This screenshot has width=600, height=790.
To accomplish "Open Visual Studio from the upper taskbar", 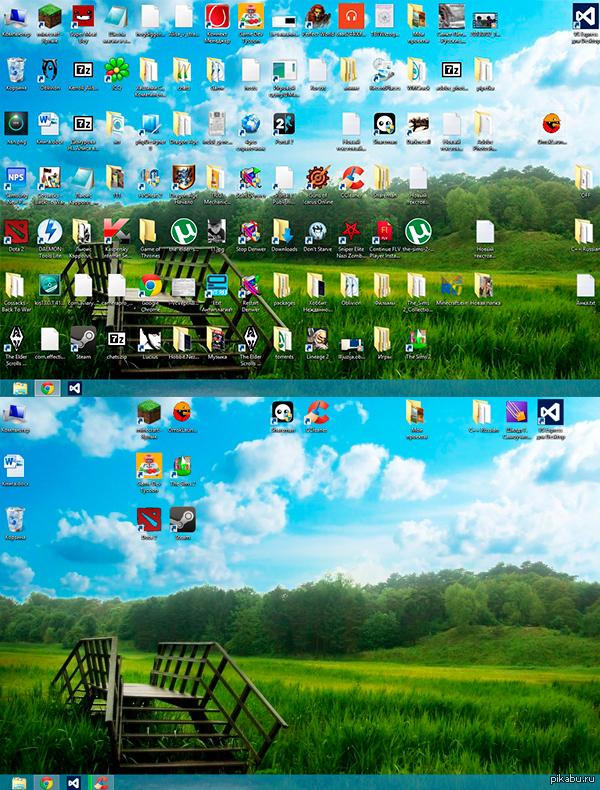I will point(75,388).
